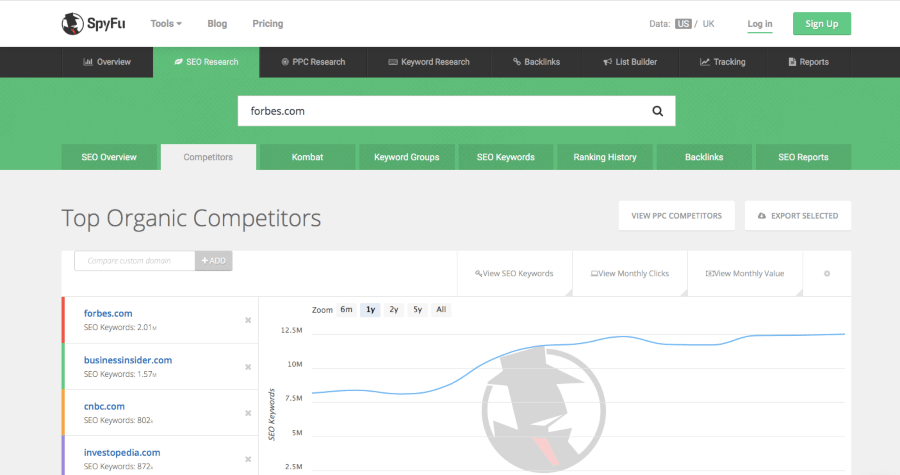Click the green Sign Up button
The height and width of the screenshot is (475, 900).
tap(822, 23)
